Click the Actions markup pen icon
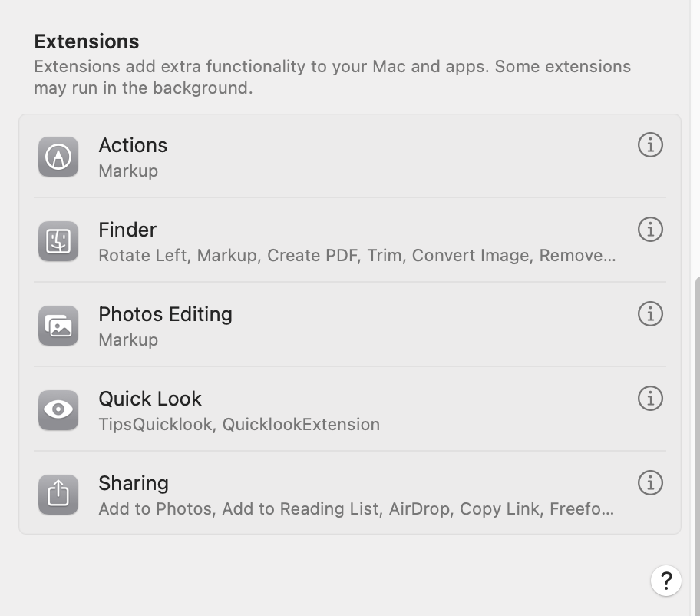This screenshot has width=700, height=616. click(58, 157)
